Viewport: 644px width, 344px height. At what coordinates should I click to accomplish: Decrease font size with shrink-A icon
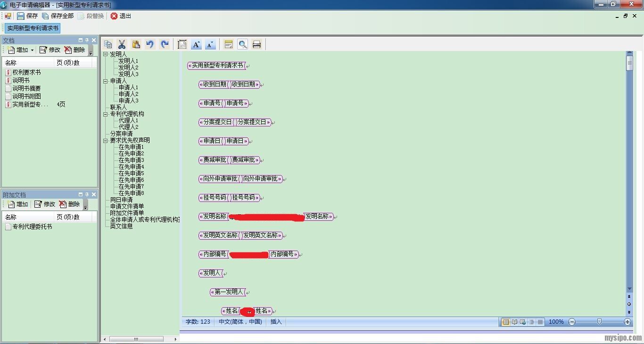(x=210, y=44)
